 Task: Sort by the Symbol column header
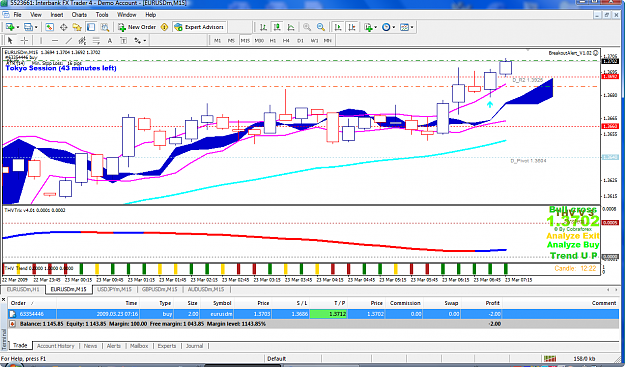[x=216, y=303]
